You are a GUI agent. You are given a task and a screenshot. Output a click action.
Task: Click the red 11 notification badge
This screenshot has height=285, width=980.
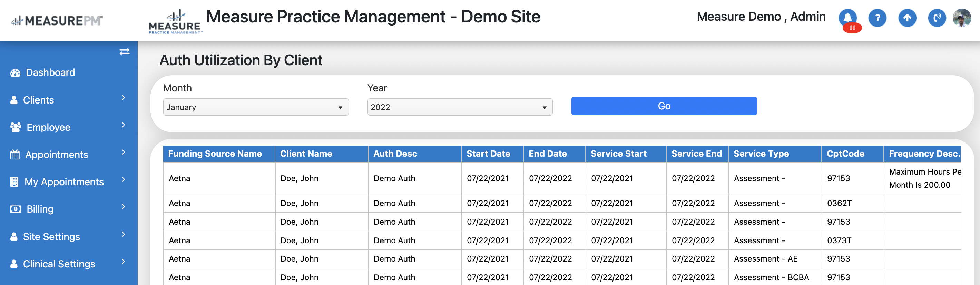tap(852, 28)
